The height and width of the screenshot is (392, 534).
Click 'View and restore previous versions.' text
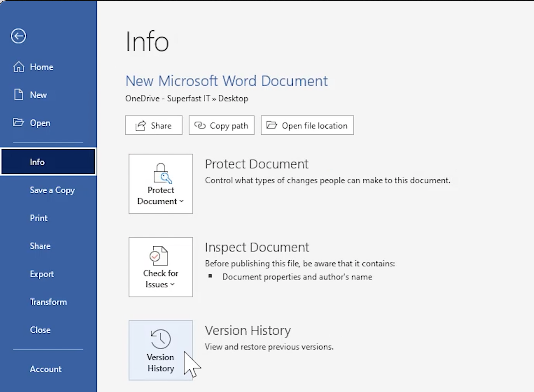pyautogui.click(x=269, y=347)
